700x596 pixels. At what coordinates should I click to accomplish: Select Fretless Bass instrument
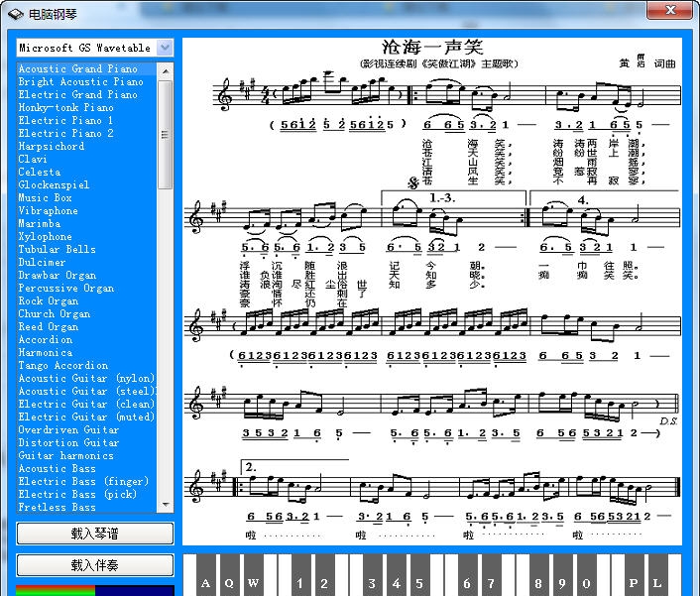tap(57, 508)
